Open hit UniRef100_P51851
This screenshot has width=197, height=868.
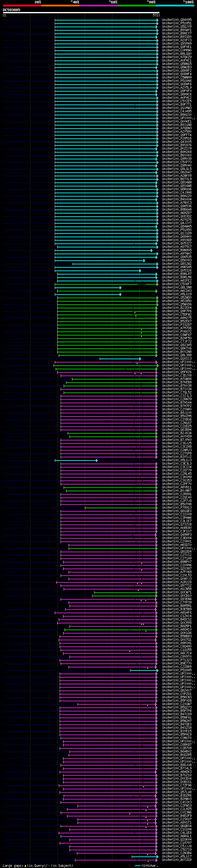(177, 23)
